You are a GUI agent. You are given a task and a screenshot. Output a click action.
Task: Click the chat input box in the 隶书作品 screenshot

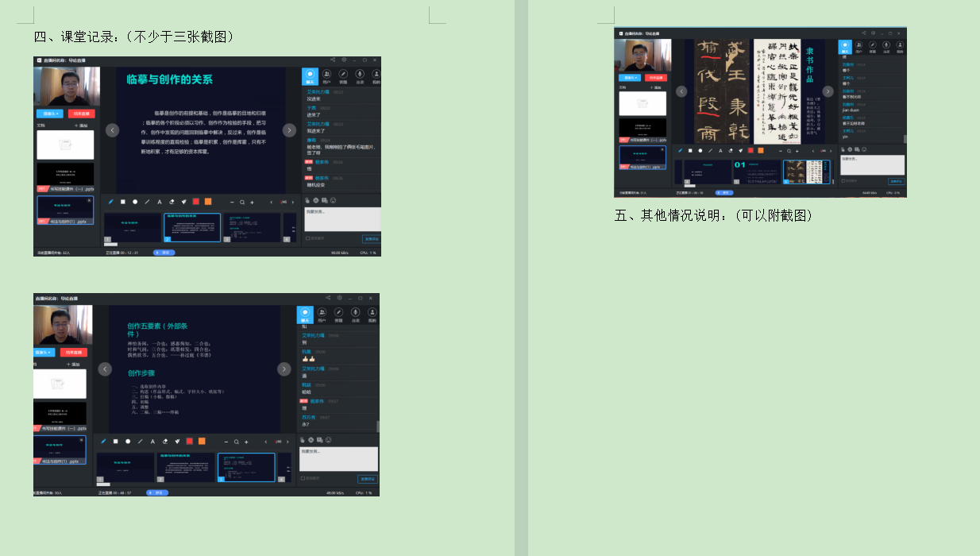[871, 164]
